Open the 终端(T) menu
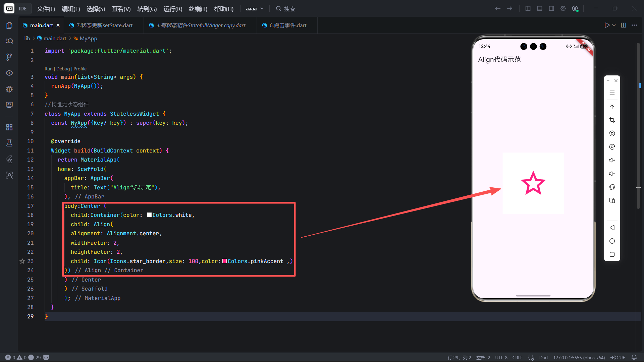644x362 pixels. coord(198,9)
